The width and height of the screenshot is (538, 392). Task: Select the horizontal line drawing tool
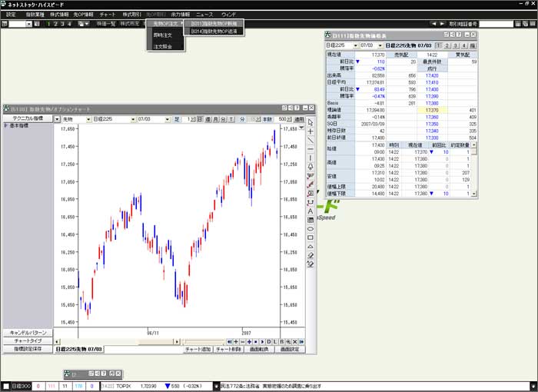point(311,149)
